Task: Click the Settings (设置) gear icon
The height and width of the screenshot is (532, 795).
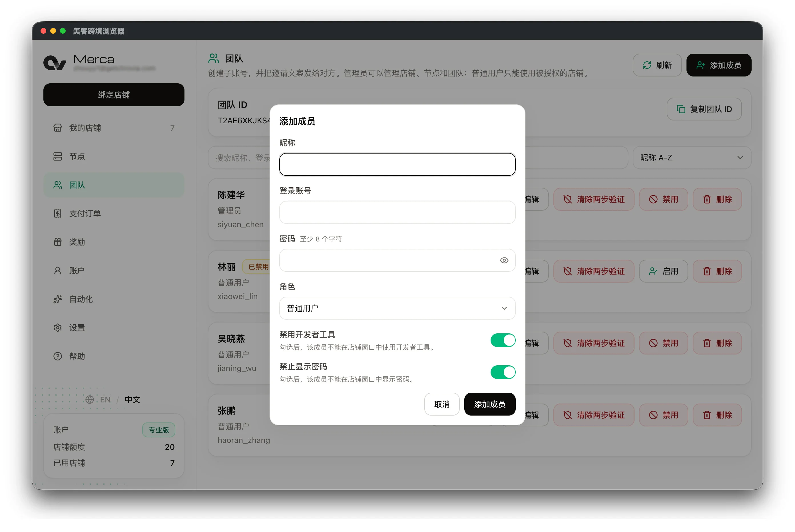Action: [58, 327]
